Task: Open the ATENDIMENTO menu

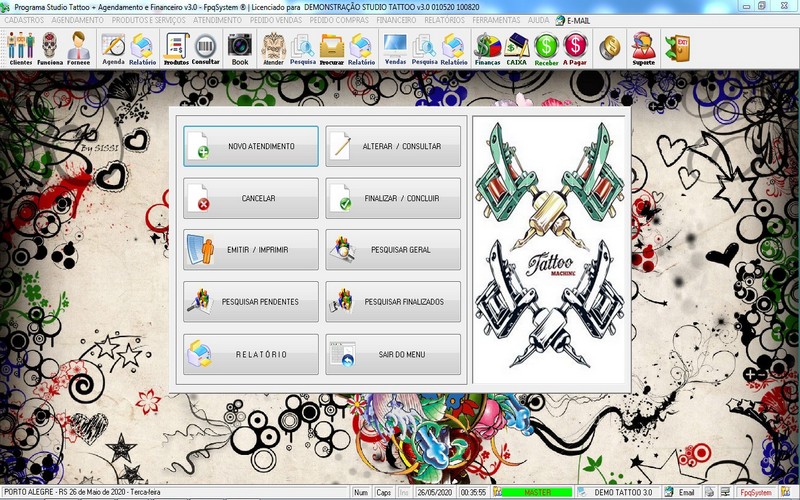Action: [x=217, y=20]
